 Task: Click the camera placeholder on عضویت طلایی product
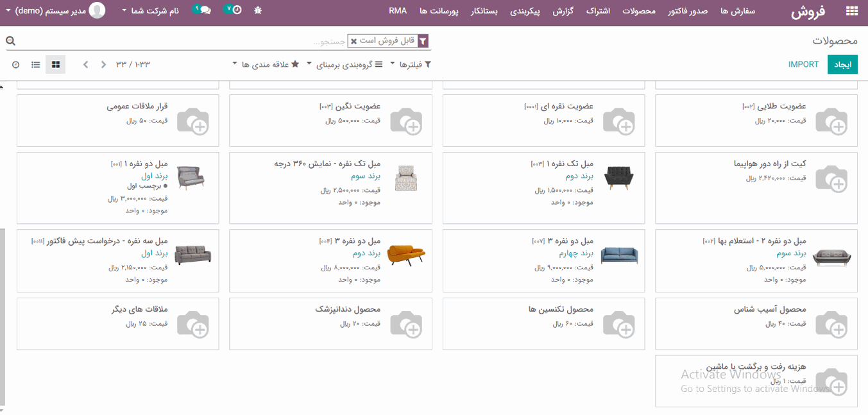(x=832, y=121)
